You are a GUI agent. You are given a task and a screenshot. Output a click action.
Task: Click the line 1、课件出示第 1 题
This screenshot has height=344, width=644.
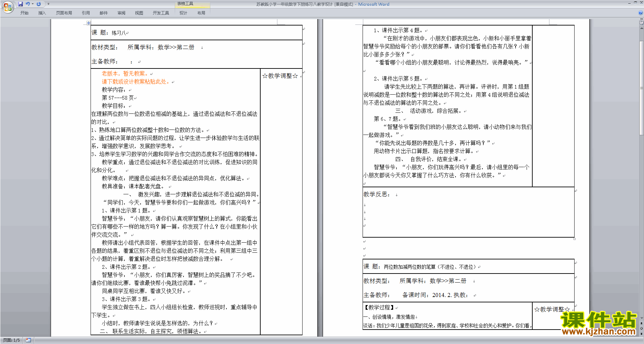(127, 210)
